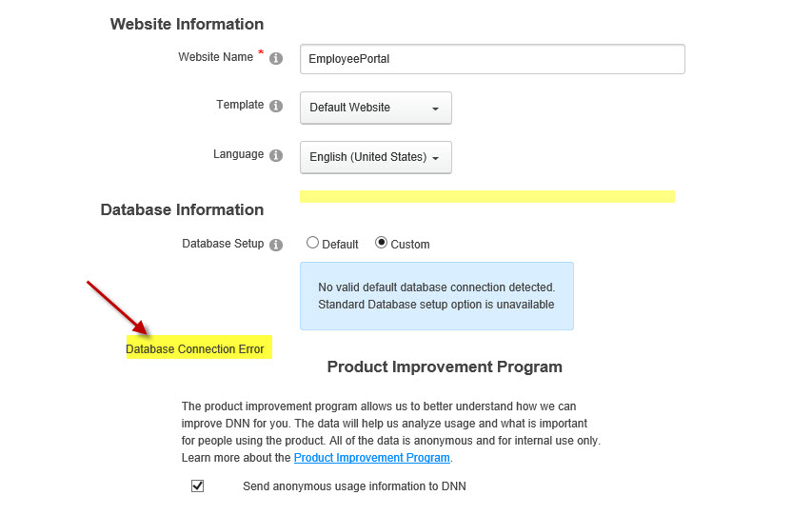Screen dimensions: 812x515
Task: Select the Custom database setup option
Action: (381, 243)
